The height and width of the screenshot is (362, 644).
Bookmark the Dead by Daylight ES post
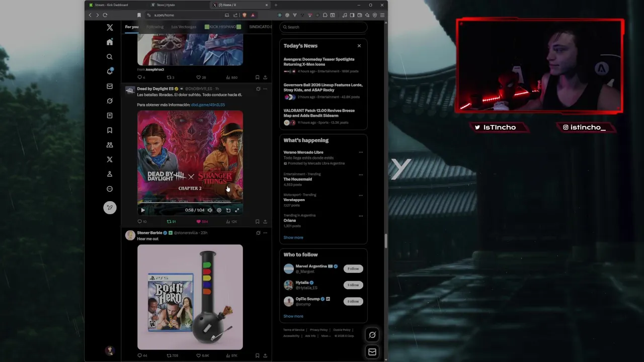257,221
